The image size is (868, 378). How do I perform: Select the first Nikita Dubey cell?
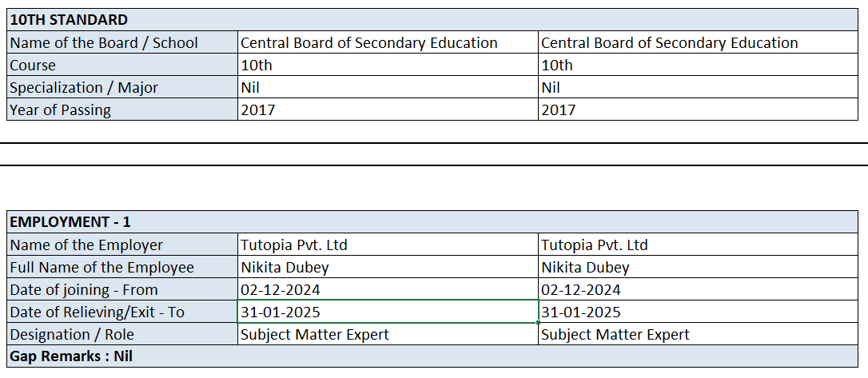tap(285, 268)
